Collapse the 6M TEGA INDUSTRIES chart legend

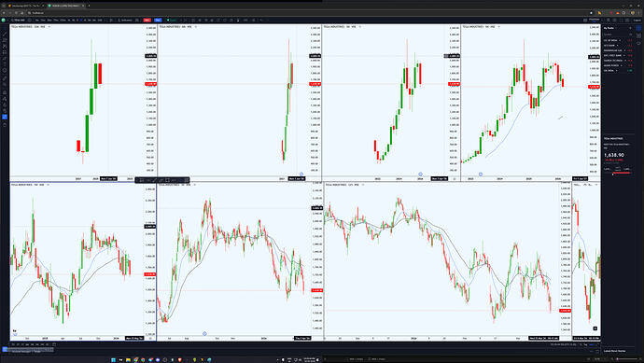pos(195,27)
